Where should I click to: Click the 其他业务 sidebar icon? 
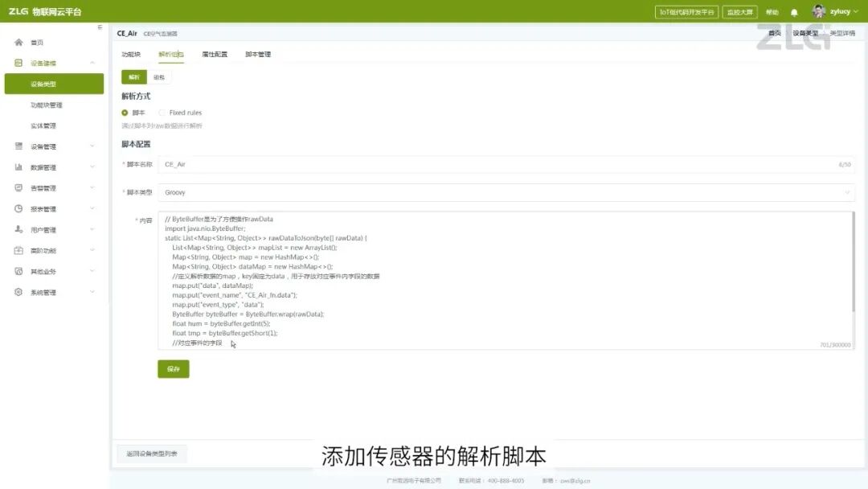click(x=18, y=271)
